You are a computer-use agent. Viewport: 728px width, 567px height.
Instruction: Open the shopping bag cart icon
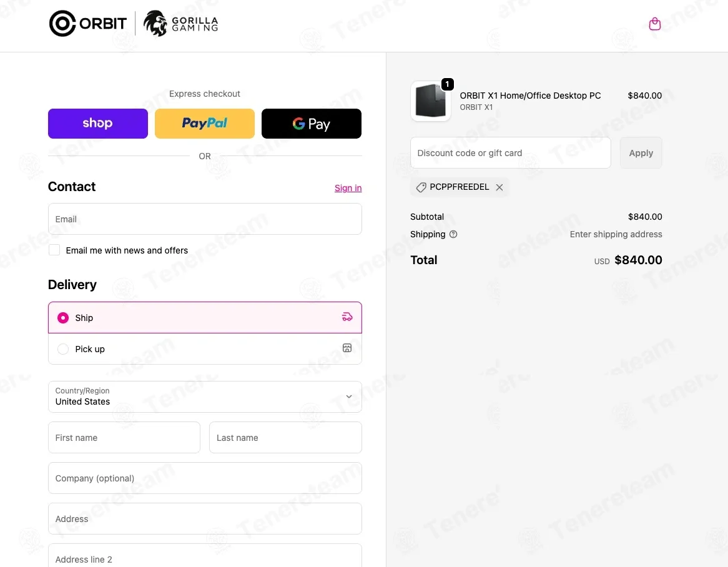[654, 24]
